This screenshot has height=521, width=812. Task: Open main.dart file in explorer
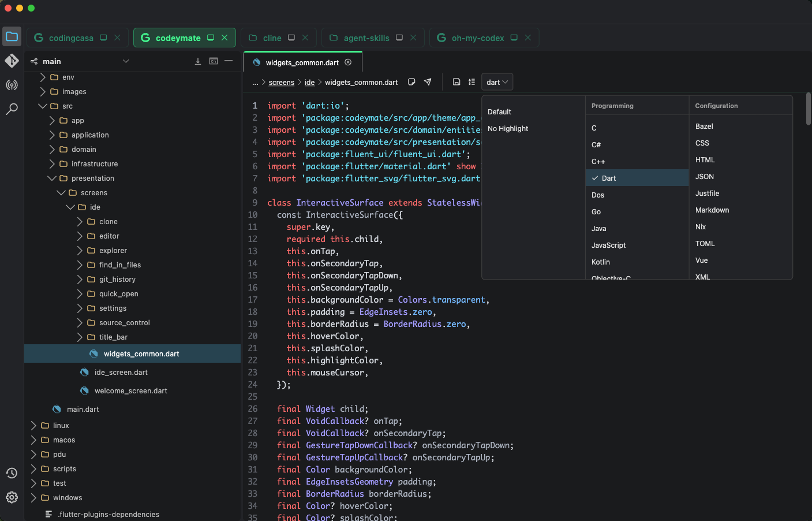click(132, 409)
